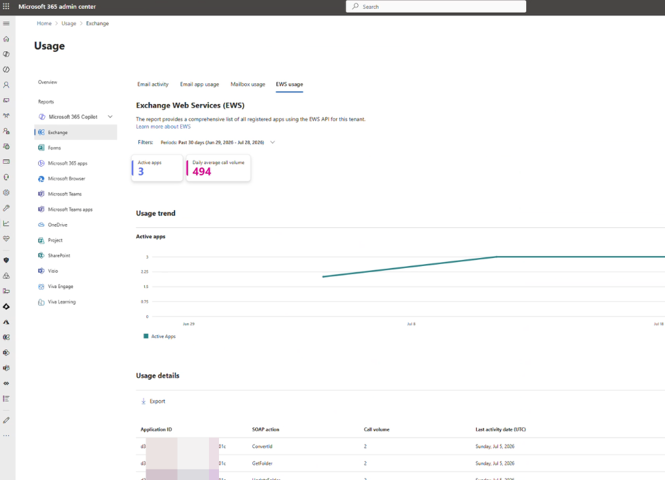665x480 pixels.
Task: Click the Search input field
Action: (436, 6)
